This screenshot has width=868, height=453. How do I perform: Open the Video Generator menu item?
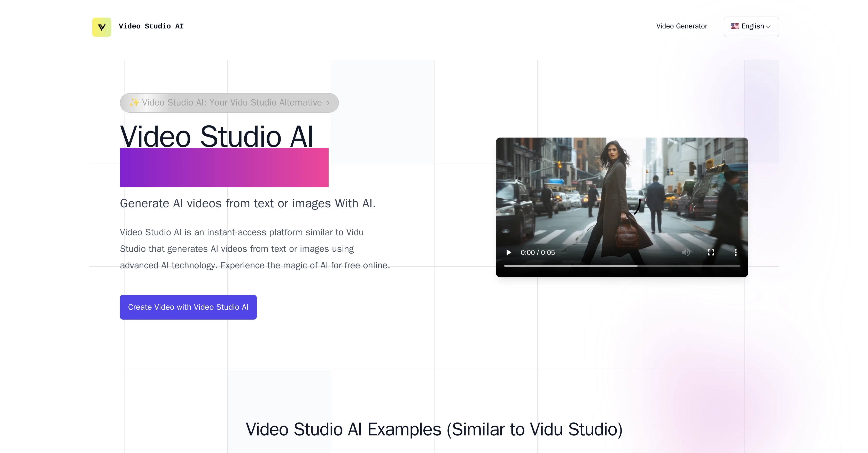pyautogui.click(x=681, y=26)
